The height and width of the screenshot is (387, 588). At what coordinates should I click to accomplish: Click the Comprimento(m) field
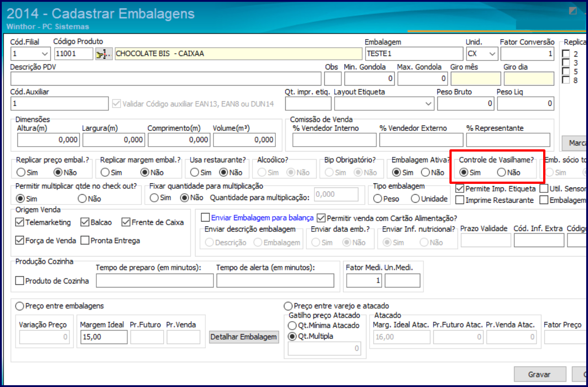click(179, 140)
